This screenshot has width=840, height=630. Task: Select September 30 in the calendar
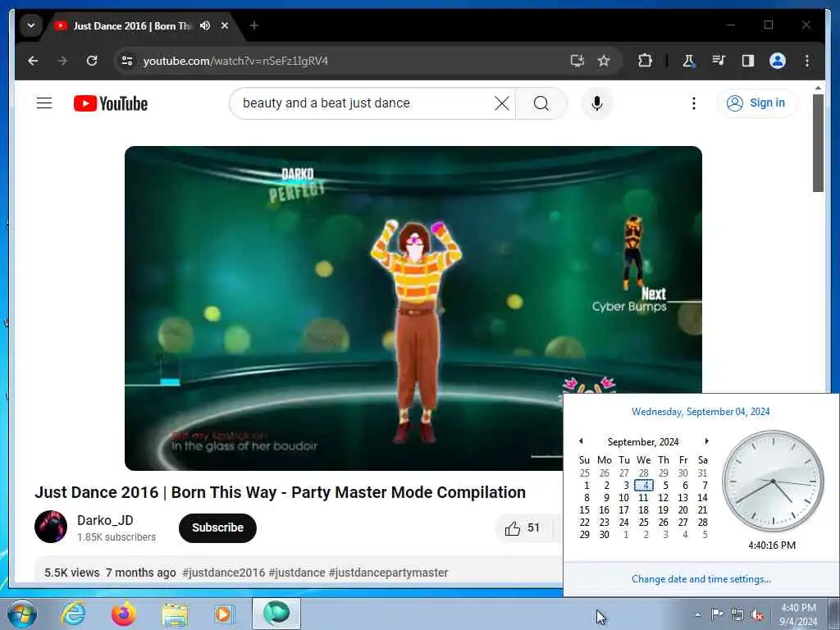[x=605, y=535]
